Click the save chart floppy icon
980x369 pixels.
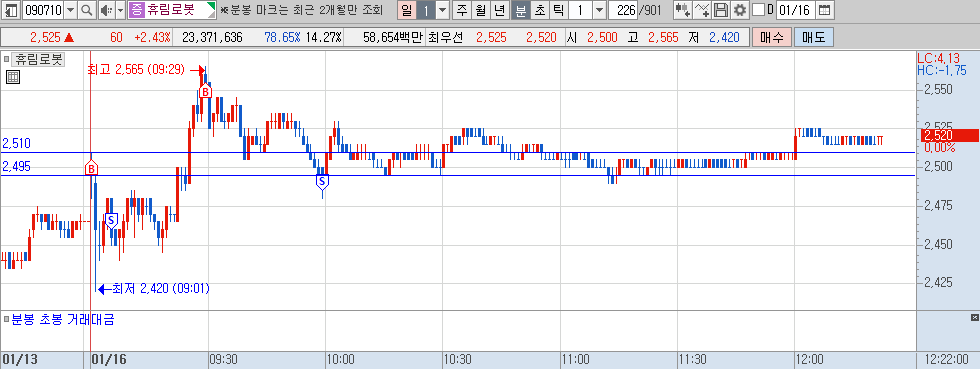pyautogui.click(x=721, y=10)
